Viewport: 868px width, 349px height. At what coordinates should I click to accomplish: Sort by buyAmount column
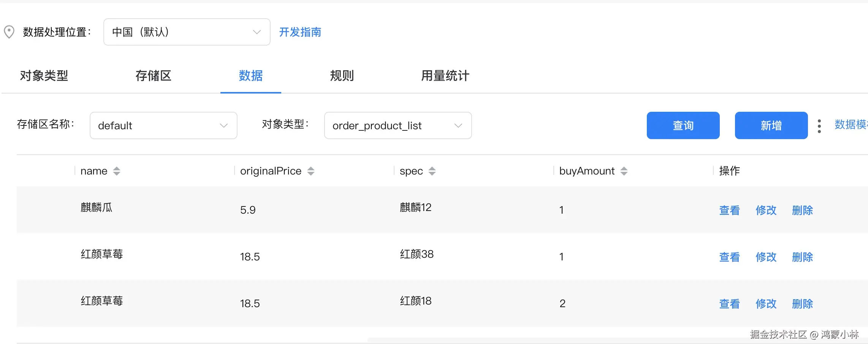(x=624, y=171)
